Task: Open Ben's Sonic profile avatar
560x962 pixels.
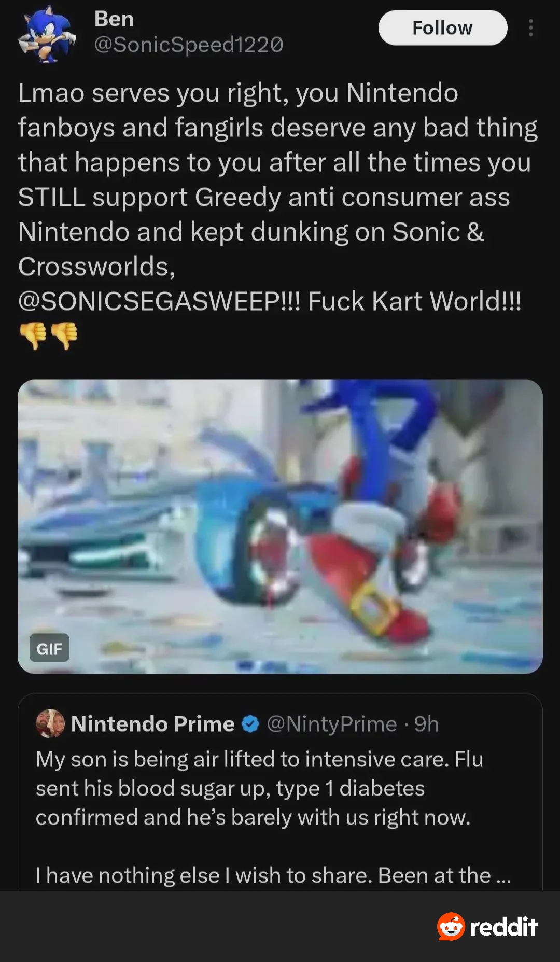Action: coord(47,33)
